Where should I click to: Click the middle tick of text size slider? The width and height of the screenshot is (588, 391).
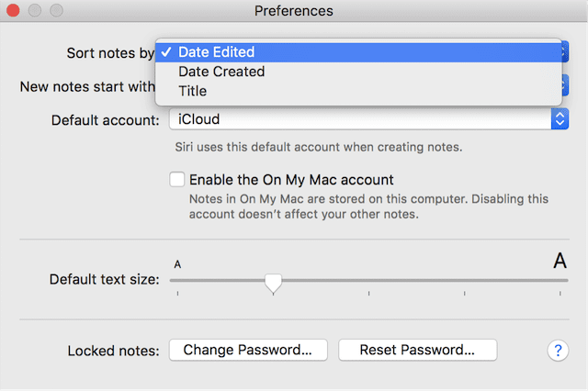(368, 294)
